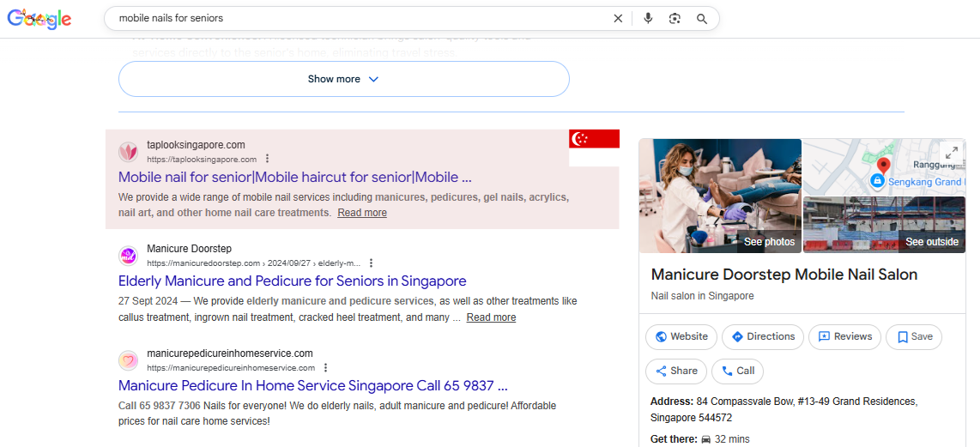Call Manicure Doorstep Mobile Nail Salon
This screenshot has height=447, width=980.
(x=737, y=371)
